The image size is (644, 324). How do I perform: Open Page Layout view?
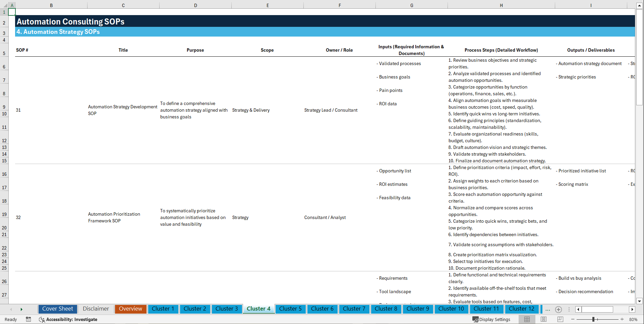tap(543, 319)
